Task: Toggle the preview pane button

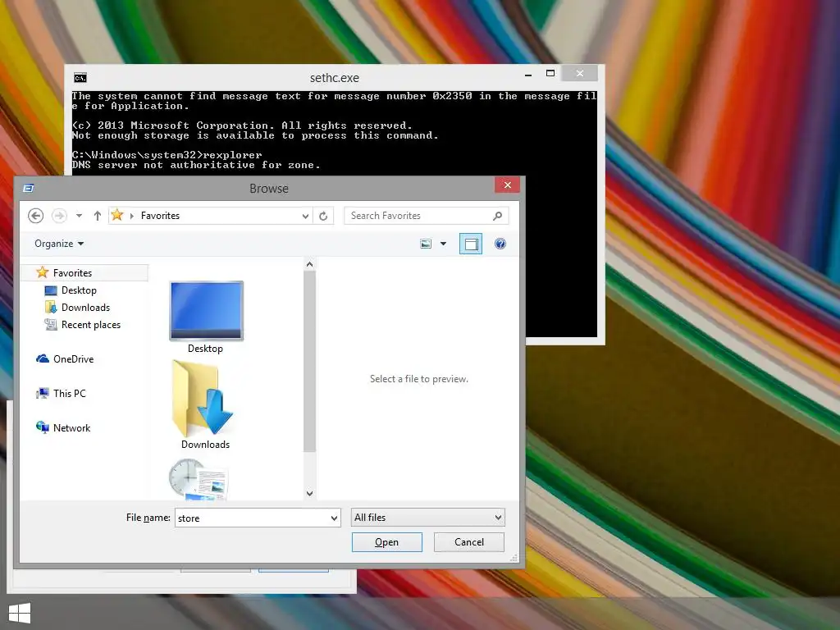Action: [x=471, y=244]
